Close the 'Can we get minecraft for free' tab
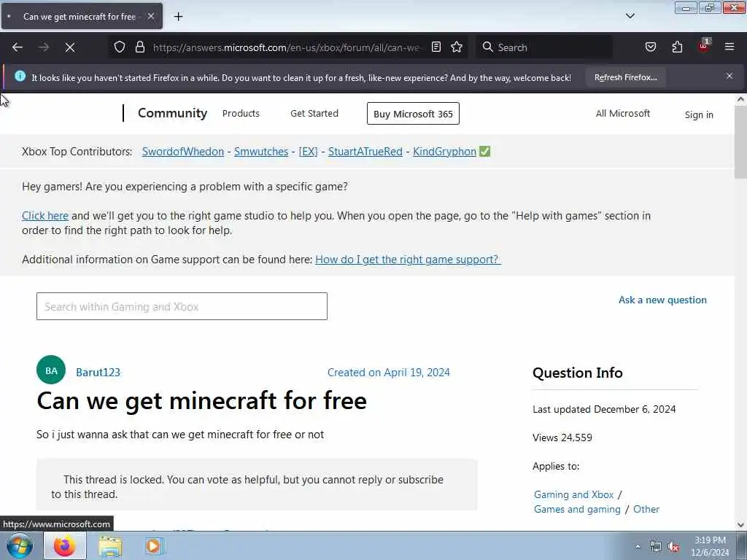This screenshot has width=747, height=560. pyautogui.click(x=150, y=16)
